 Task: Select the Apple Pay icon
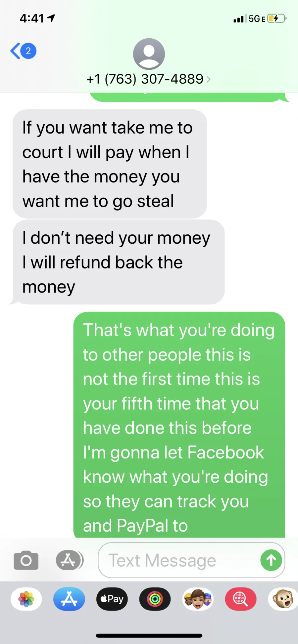click(112, 599)
